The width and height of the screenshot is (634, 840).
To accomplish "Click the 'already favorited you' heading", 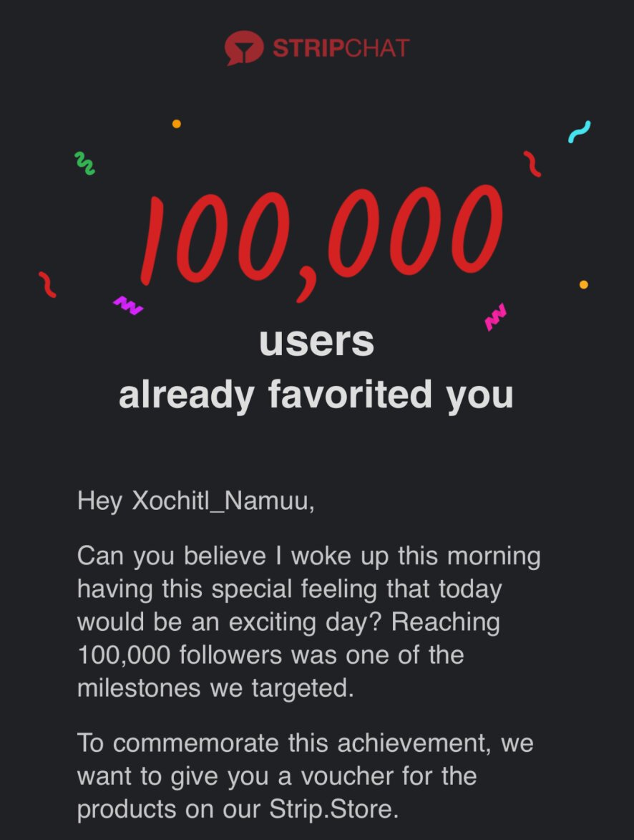I will click(x=316, y=395).
